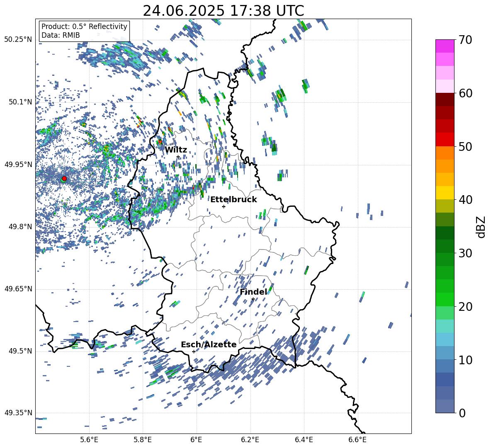Image resolution: width=491 pixels, height=448 pixels.
Task: Select the Findel city label
Action: (254, 292)
